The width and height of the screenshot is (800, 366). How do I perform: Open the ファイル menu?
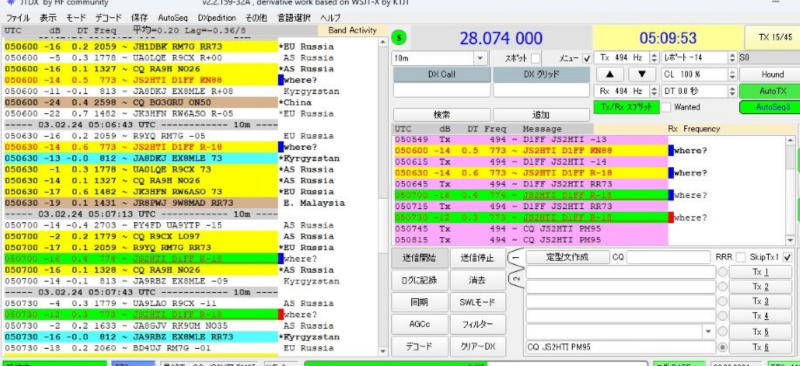[18, 18]
